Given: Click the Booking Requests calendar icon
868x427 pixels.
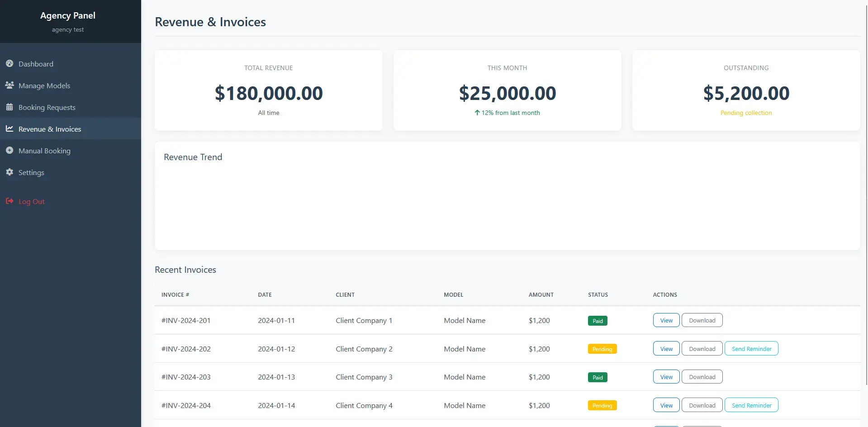Looking at the screenshot, I should [9, 107].
